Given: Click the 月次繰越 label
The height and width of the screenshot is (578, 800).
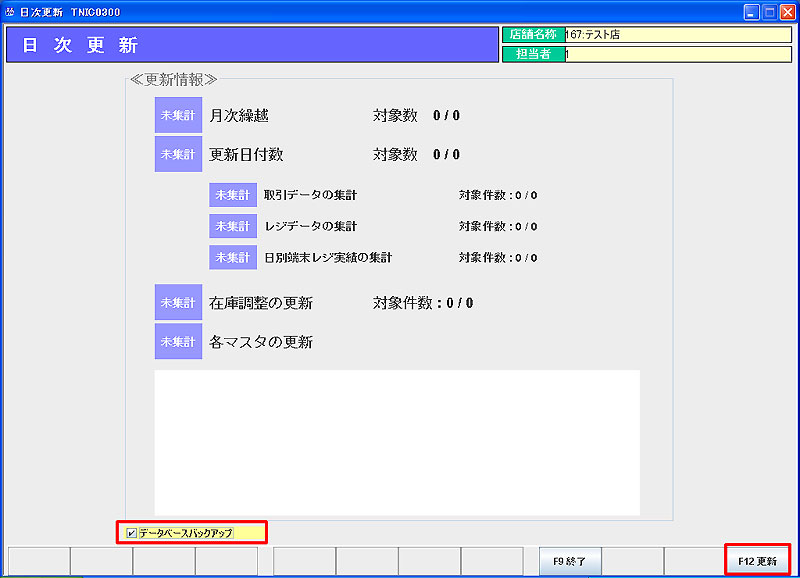Looking at the screenshot, I should (x=239, y=116).
